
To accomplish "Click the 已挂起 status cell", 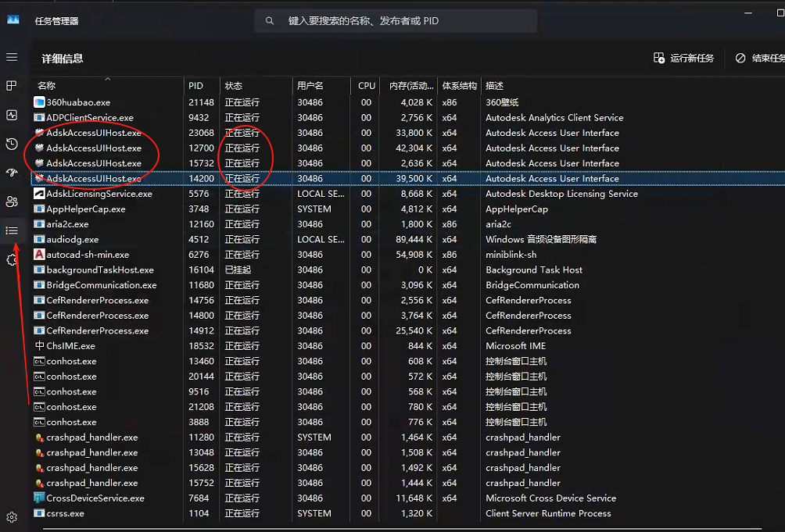I will [238, 270].
